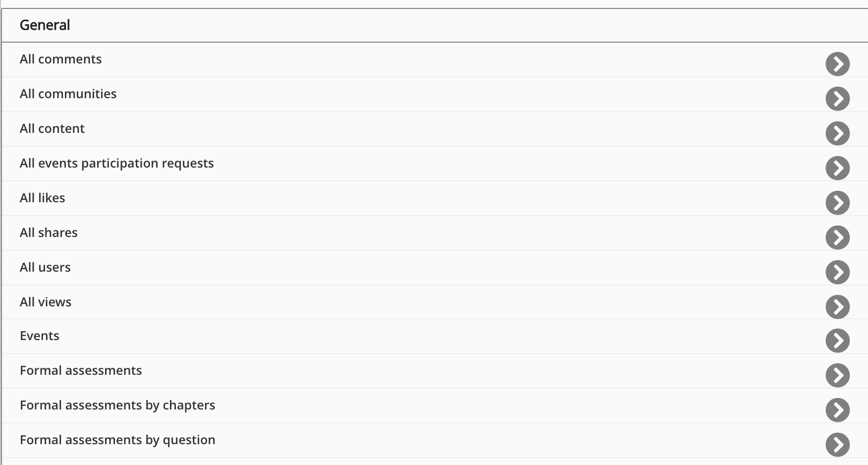
Task: Open All views with the arrow icon
Action: [837, 307]
